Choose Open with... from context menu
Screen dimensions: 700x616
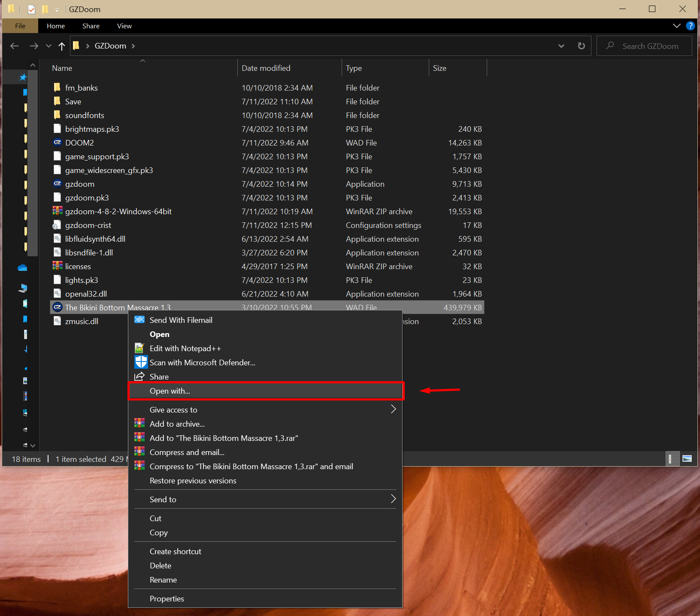click(266, 391)
